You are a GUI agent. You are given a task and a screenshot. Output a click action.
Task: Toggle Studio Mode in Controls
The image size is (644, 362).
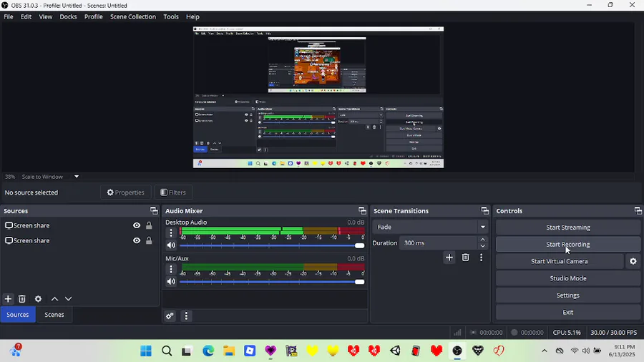click(x=568, y=278)
